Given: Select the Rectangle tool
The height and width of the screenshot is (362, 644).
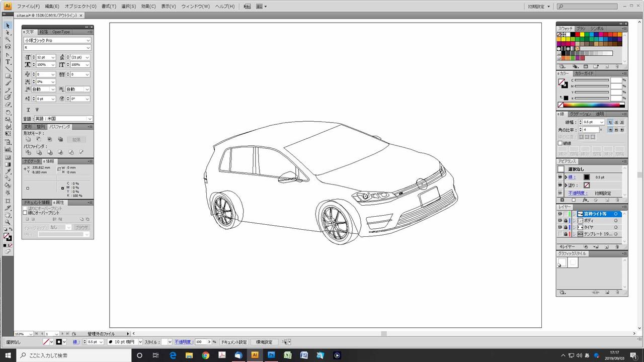Looking at the screenshot, I should tap(8, 76).
